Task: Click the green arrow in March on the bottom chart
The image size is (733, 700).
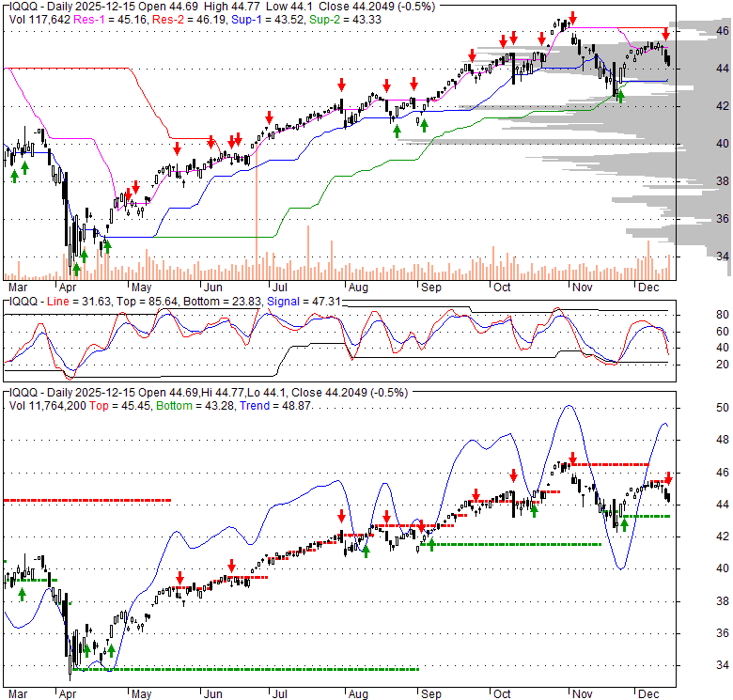Action: click(22, 595)
